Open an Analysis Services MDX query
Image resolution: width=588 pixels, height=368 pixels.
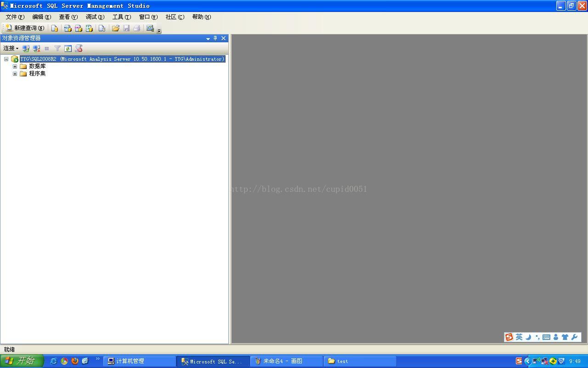coord(68,28)
